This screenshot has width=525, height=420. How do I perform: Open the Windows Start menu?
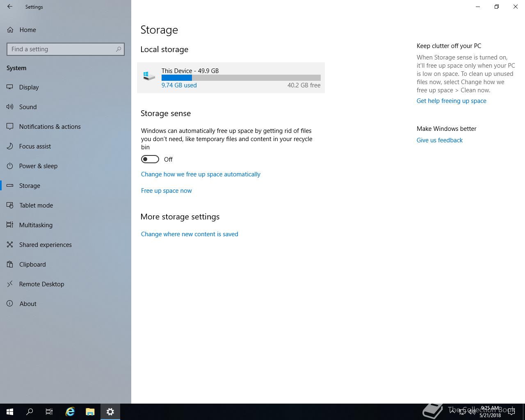(x=10, y=412)
